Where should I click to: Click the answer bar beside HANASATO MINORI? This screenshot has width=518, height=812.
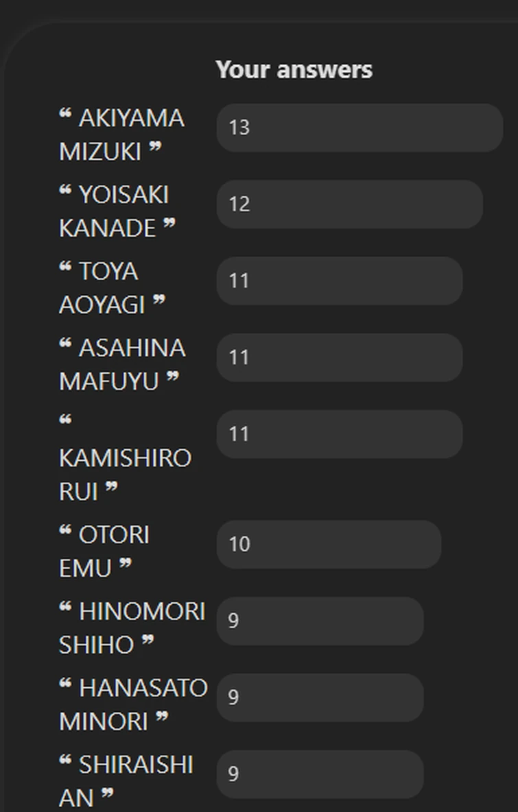(x=320, y=697)
